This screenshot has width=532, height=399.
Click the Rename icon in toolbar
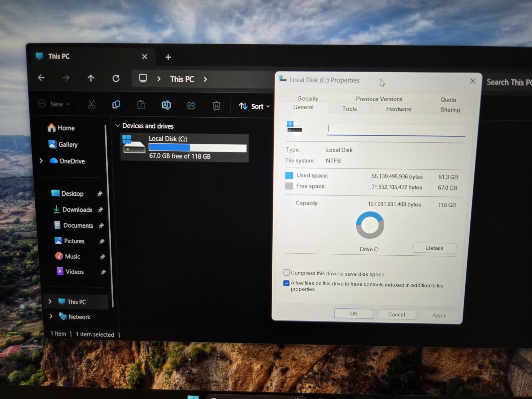(x=166, y=105)
